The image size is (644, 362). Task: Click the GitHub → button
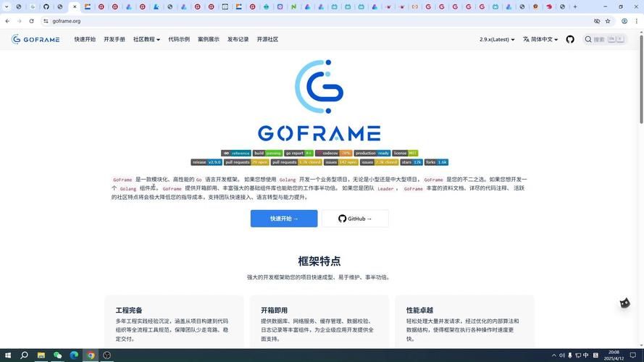coord(355,219)
